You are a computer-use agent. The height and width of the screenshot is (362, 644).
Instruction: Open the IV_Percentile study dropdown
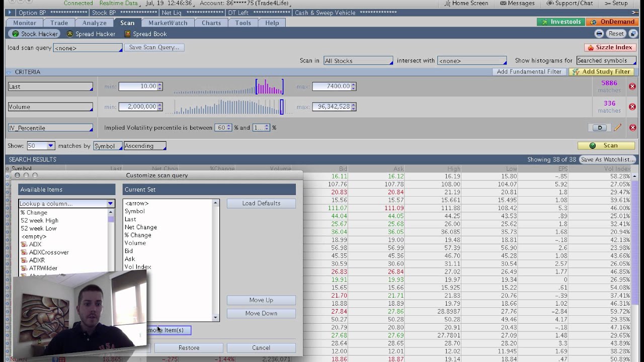point(50,128)
